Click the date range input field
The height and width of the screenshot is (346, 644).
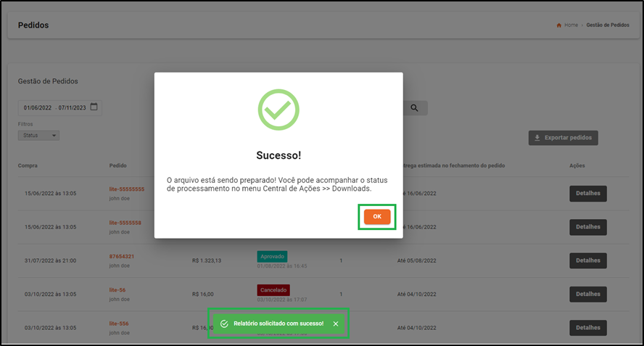click(60, 107)
